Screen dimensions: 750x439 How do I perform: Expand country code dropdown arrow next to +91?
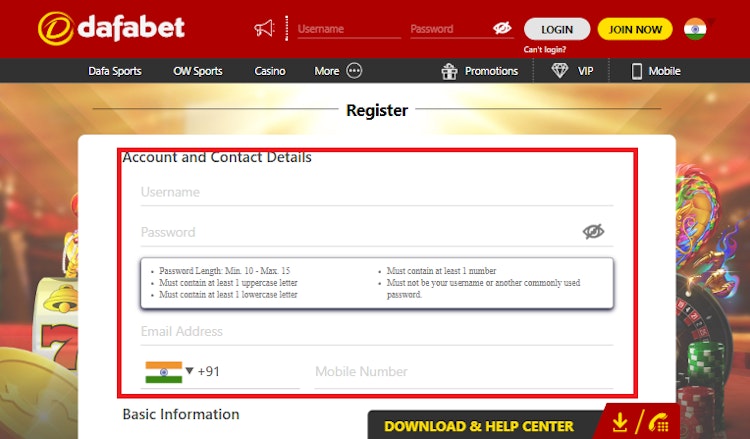(189, 371)
